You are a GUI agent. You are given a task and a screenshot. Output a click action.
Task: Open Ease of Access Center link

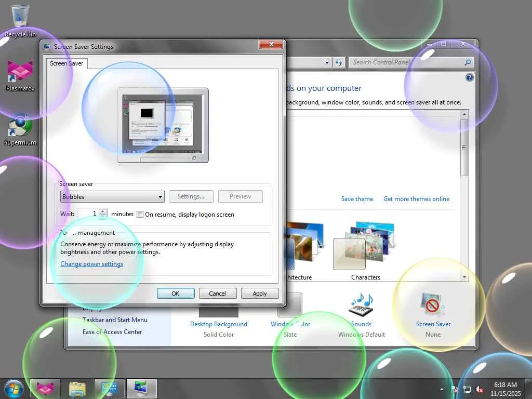(x=112, y=332)
